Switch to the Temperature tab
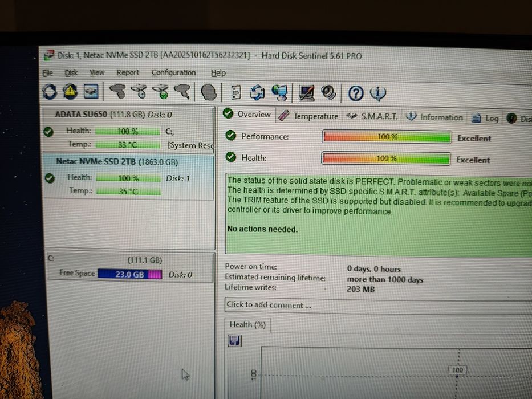The width and height of the screenshot is (532, 399). 308,116
